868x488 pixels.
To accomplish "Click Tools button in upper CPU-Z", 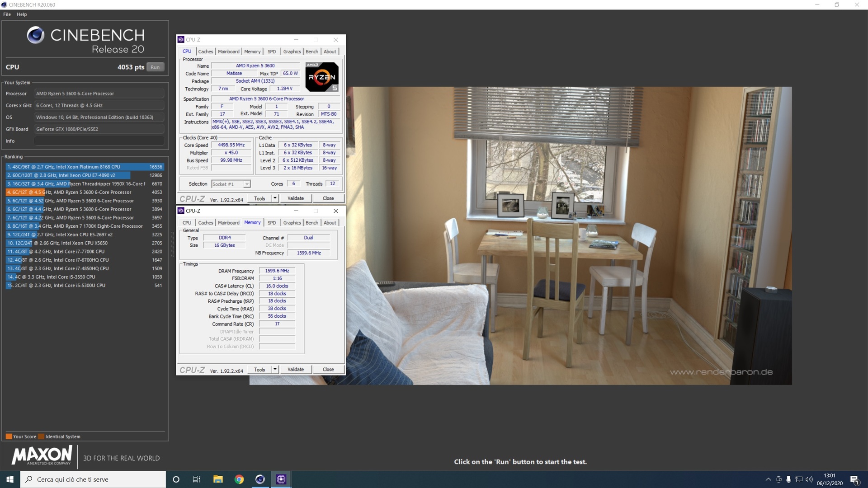I will point(259,198).
